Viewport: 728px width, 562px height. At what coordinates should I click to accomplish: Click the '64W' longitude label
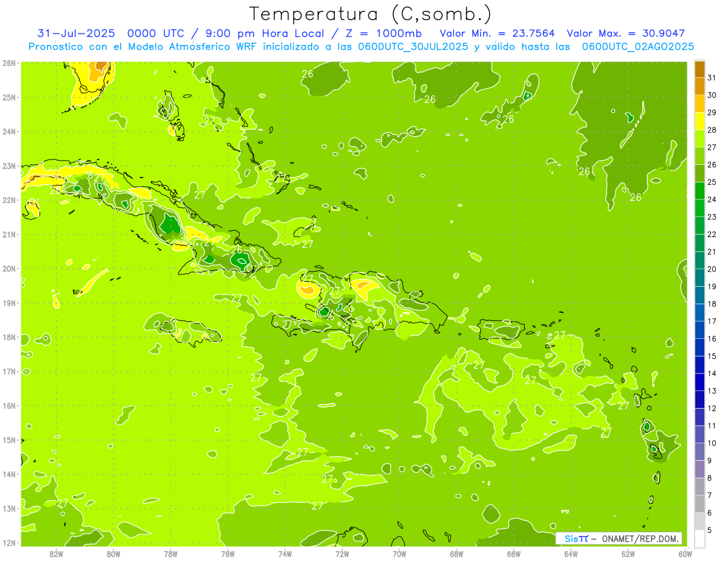[571, 554]
